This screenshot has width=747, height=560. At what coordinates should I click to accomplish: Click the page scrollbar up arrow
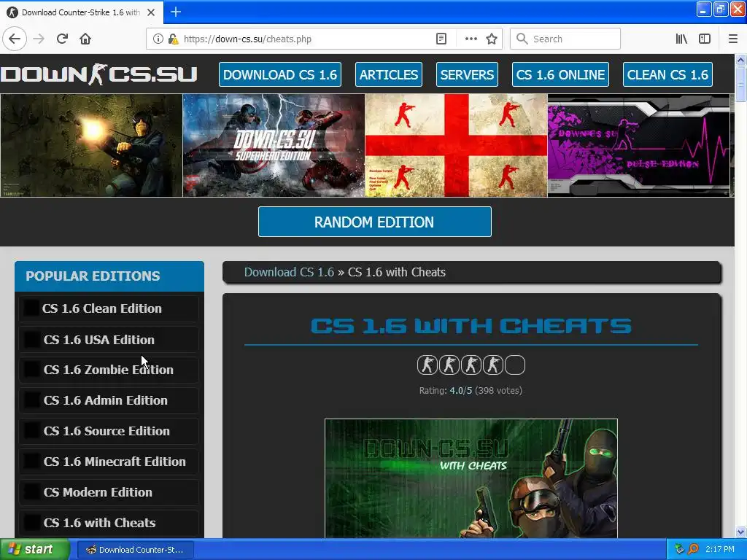coord(741,60)
